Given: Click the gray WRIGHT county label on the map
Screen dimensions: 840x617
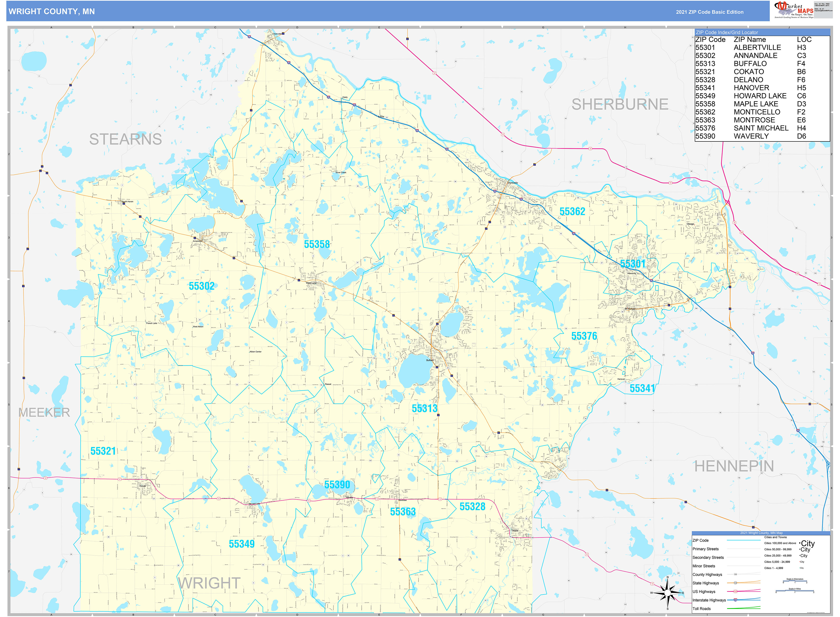Looking at the screenshot, I should [x=209, y=583].
